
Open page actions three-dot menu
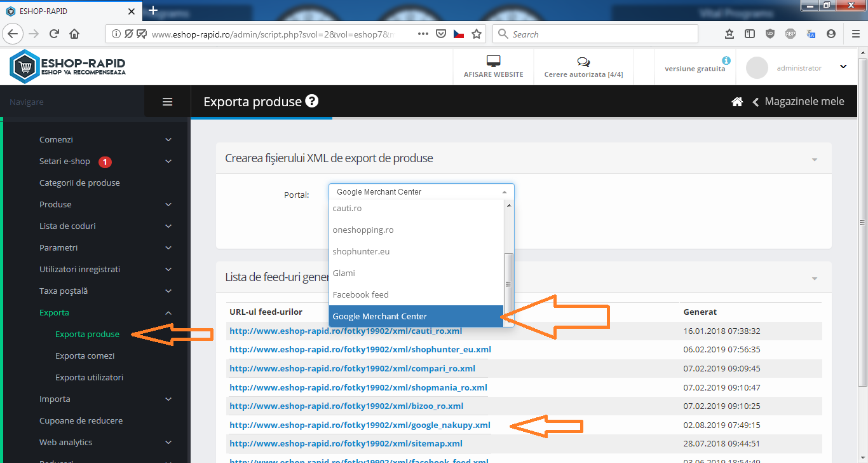pyautogui.click(x=423, y=34)
